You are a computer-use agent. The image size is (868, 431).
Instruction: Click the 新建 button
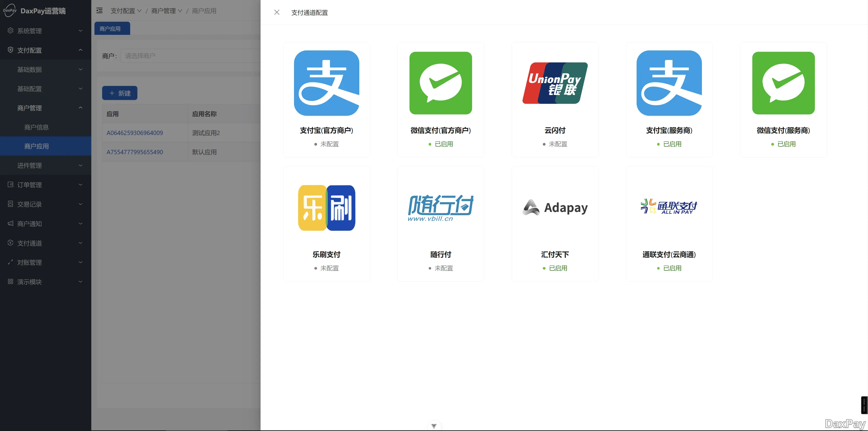point(120,93)
